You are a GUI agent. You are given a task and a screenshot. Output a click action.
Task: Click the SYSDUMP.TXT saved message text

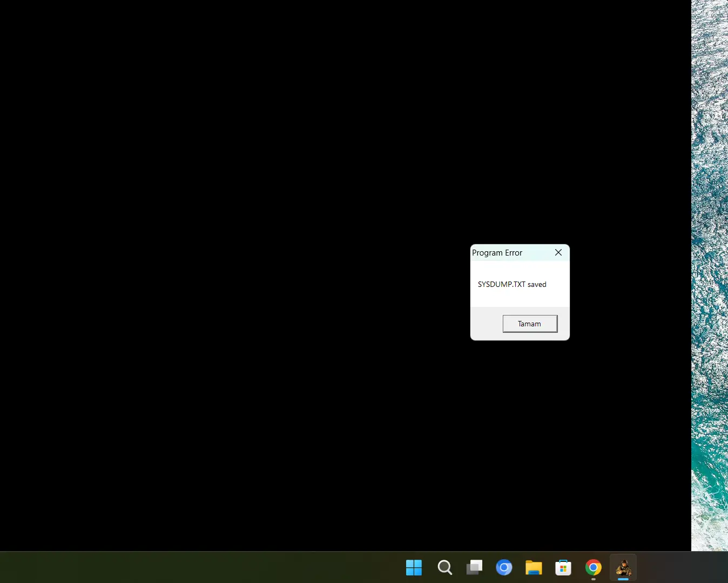coord(512,284)
